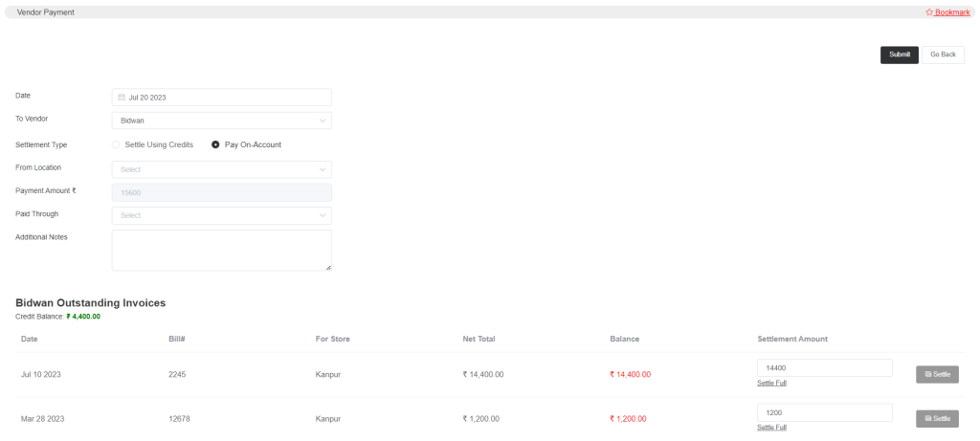Click the Bookmark star icon
Image resolution: width=980 pixels, height=441 pixels.
tap(928, 11)
